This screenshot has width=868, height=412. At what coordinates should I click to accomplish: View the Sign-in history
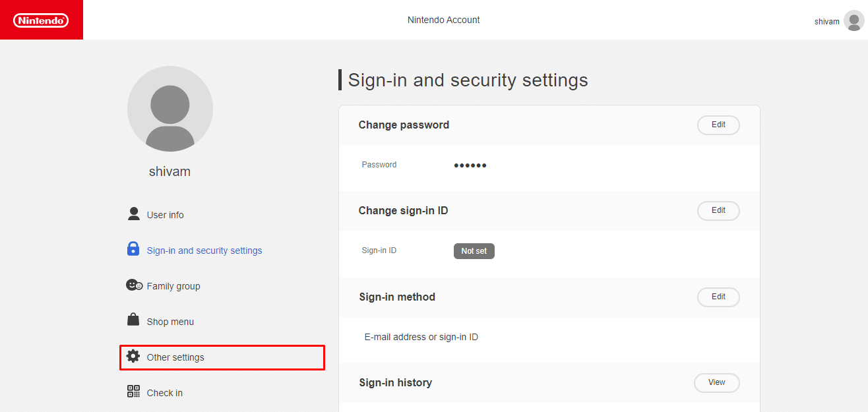(716, 382)
